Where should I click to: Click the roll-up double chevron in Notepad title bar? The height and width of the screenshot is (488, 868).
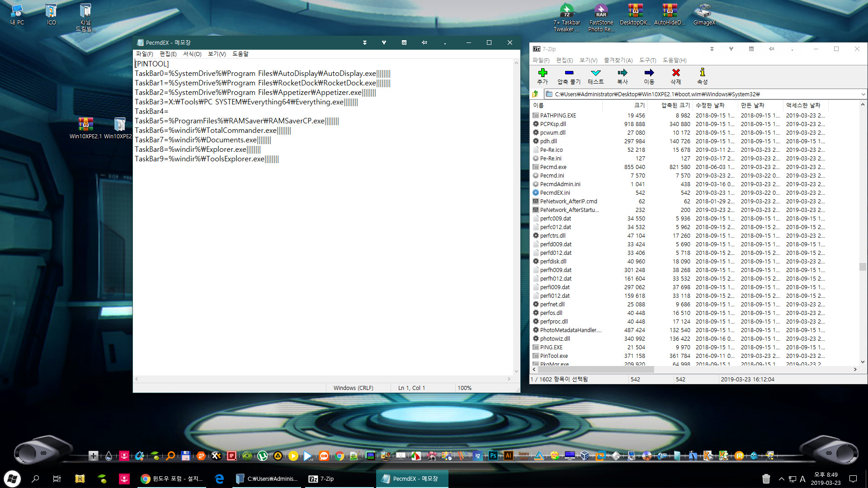click(x=364, y=42)
